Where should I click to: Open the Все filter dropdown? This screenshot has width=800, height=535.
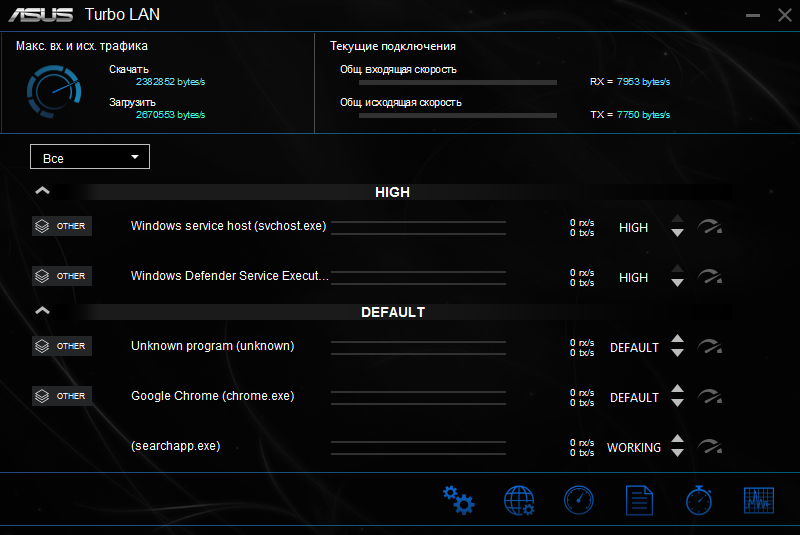(x=90, y=157)
